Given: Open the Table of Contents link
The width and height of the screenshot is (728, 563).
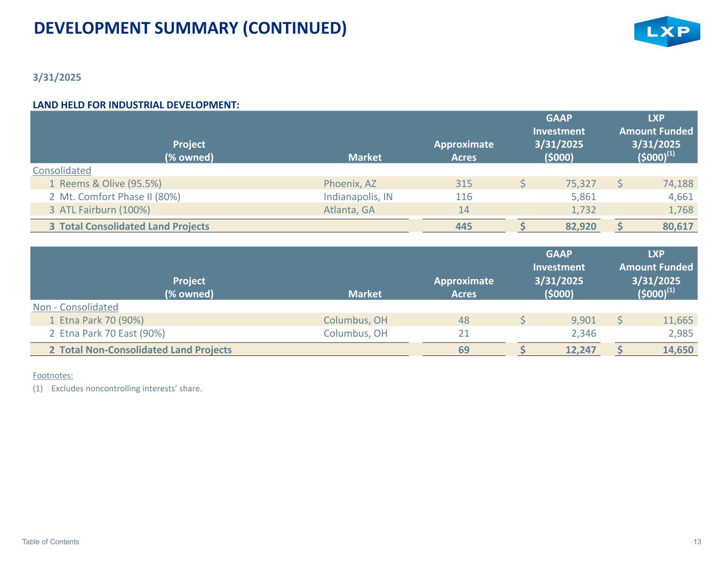Looking at the screenshot, I should [x=51, y=542].
